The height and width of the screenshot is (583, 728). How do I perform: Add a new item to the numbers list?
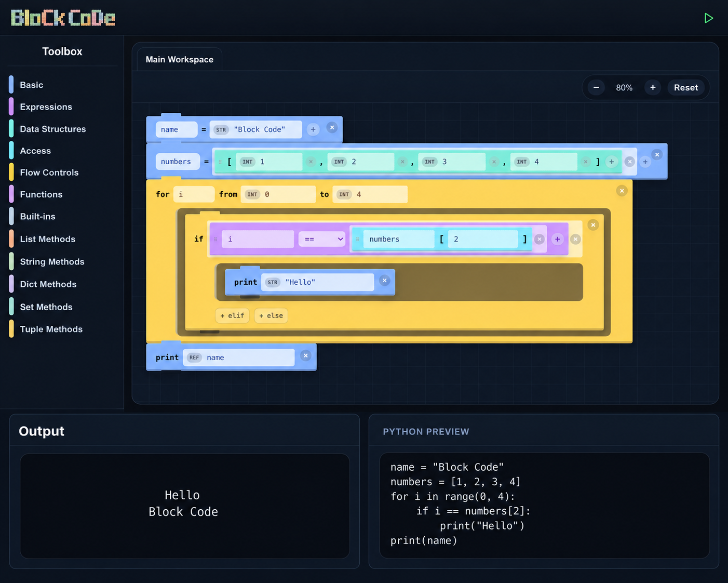pyautogui.click(x=612, y=162)
